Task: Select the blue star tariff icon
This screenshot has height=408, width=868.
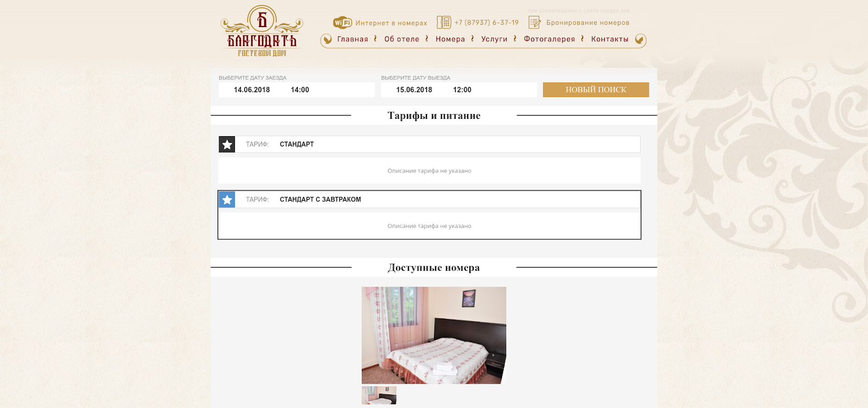Action: pos(227,200)
